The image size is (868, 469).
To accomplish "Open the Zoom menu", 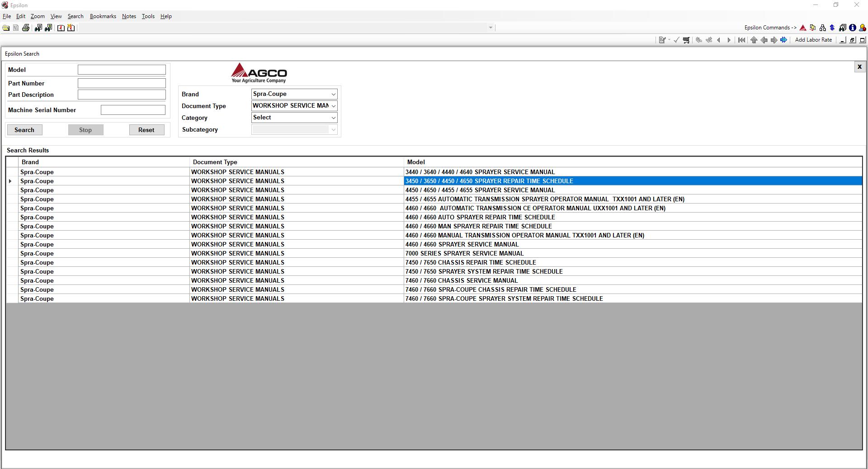I will pyautogui.click(x=38, y=16).
